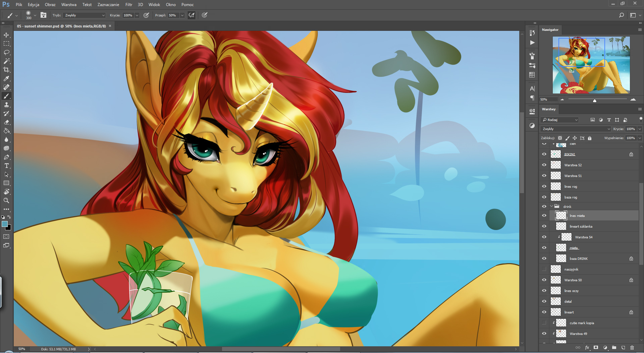Select the Magic Wand tool
This screenshot has width=644, height=353.
click(6, 61)
